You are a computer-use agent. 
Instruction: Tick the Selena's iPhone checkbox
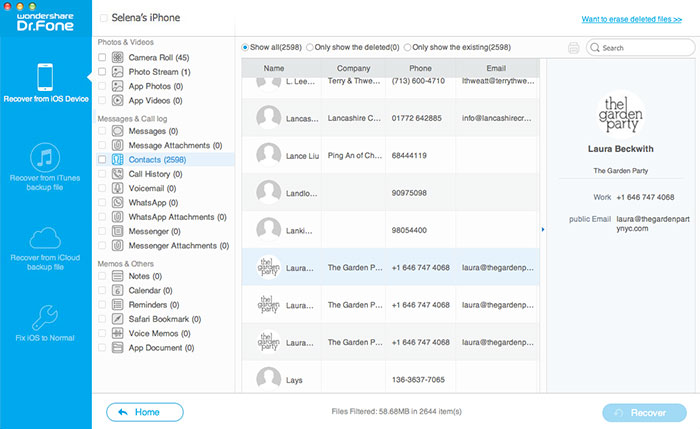104,18
